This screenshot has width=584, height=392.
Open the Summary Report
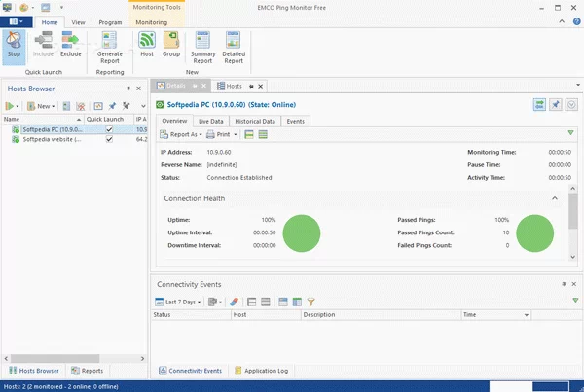coord(201,46)
